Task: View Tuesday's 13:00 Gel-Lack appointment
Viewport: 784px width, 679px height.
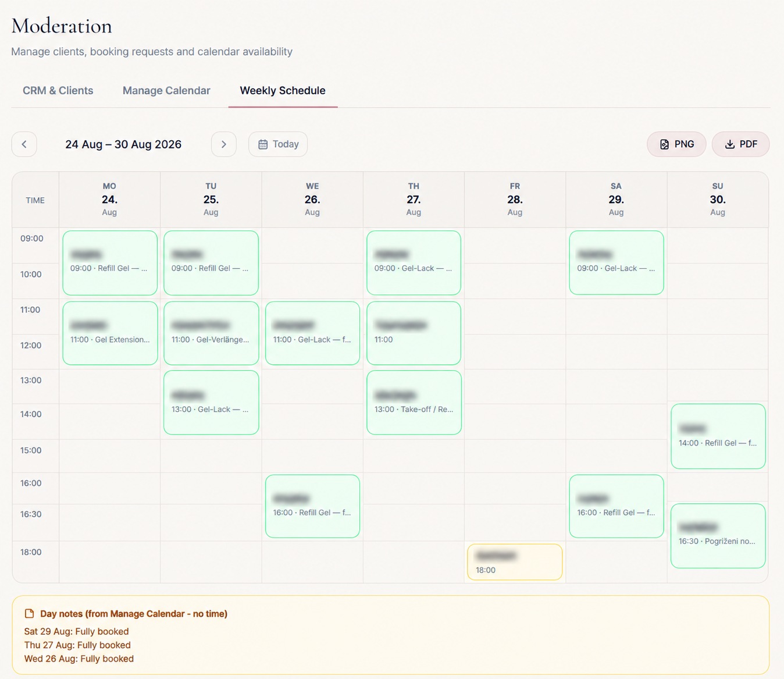Action: (x=211, y=403)
